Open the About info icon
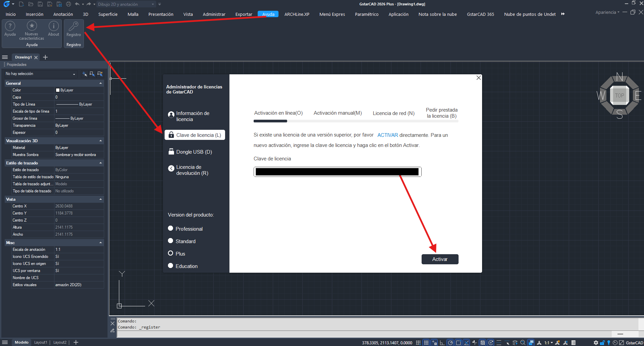Image resolution: width=644 pixels, height=346 pixels. pos(53,29)
